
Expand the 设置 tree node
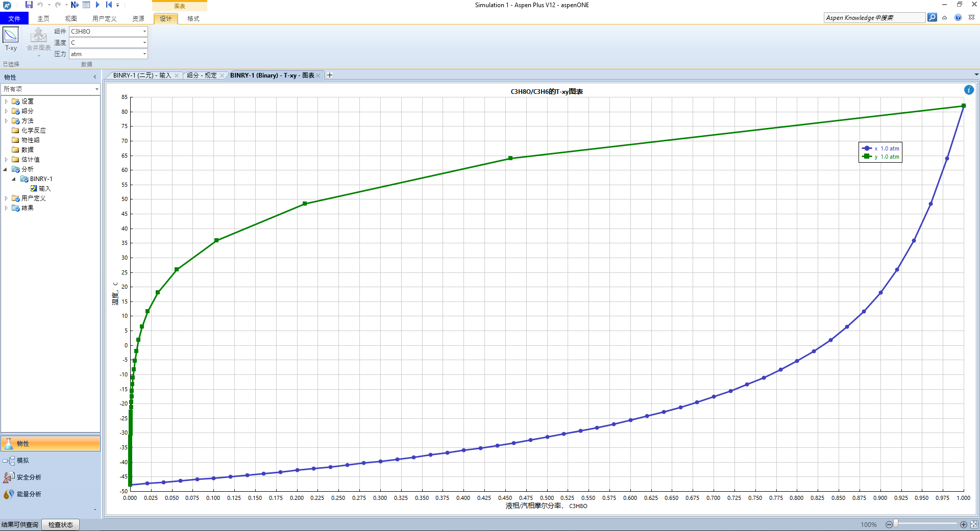coord(6,102)
